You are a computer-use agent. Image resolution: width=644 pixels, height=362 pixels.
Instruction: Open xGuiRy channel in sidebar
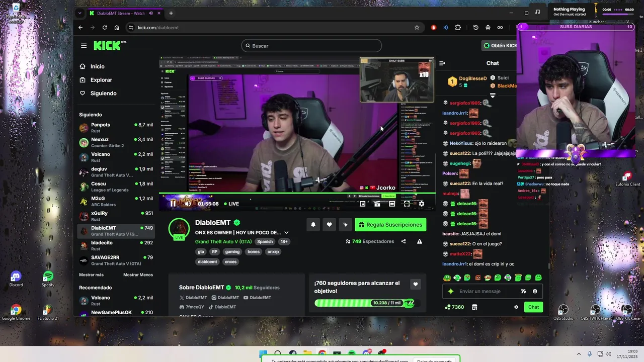pos(116,216)
